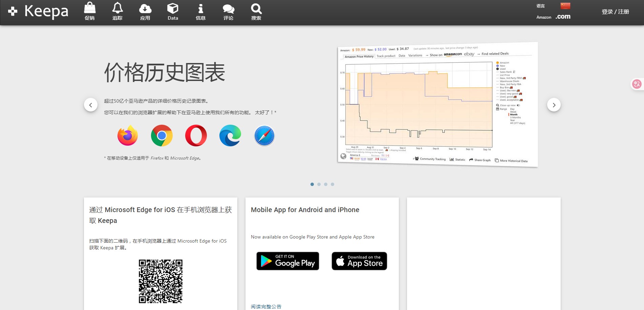
Task: Open the language selector China flag
Action: [x=565, y=6]
